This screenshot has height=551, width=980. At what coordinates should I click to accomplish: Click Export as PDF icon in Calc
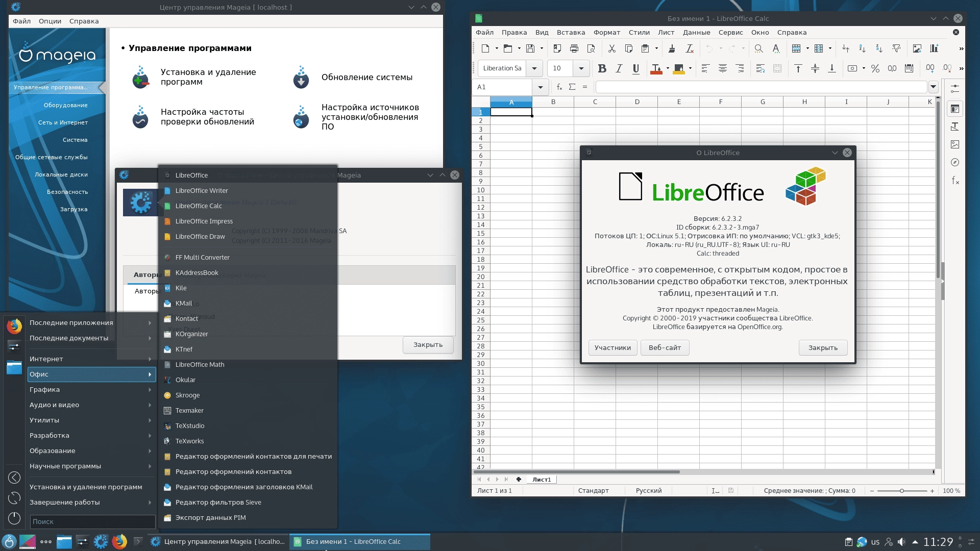[x=557, y=48]
